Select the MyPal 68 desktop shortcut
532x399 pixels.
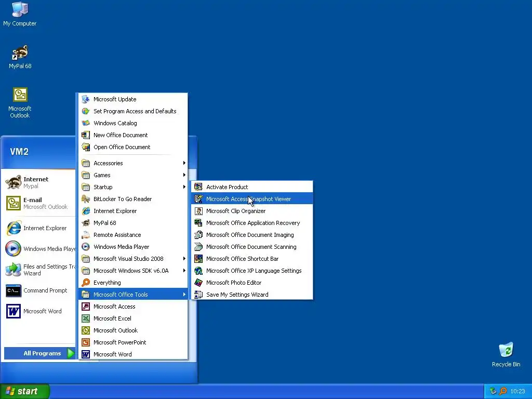(20, 57)
